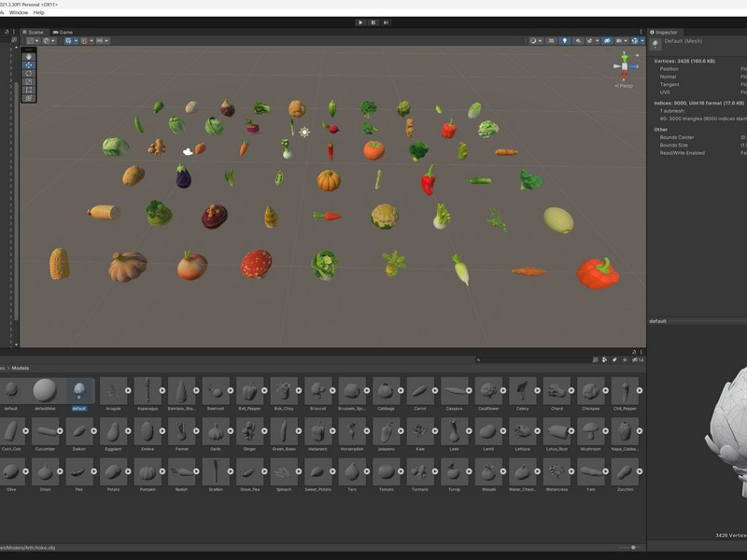Select the Rotate tool in scene toolbar
The height and width of the screenshot is (560, 747).
point(29,74)
